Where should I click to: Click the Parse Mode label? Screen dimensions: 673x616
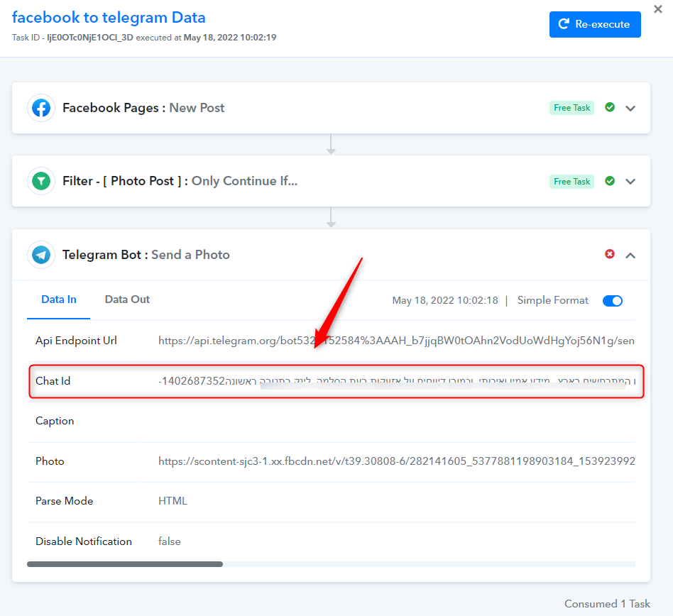pos(65,501)
